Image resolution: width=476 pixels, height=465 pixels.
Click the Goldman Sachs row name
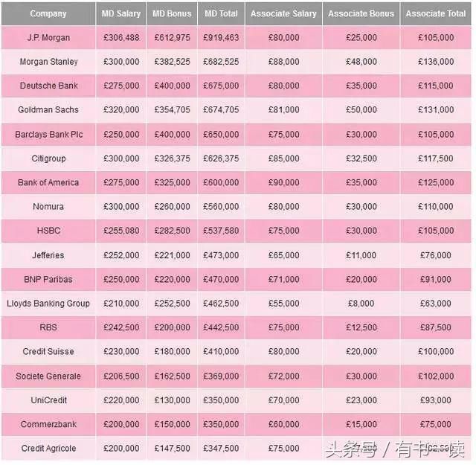click(48, 110)
